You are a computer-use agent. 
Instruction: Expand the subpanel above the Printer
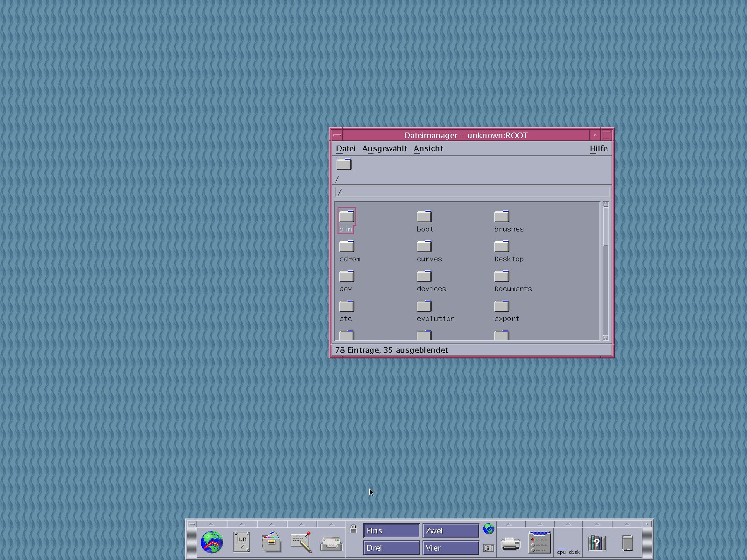509,524
